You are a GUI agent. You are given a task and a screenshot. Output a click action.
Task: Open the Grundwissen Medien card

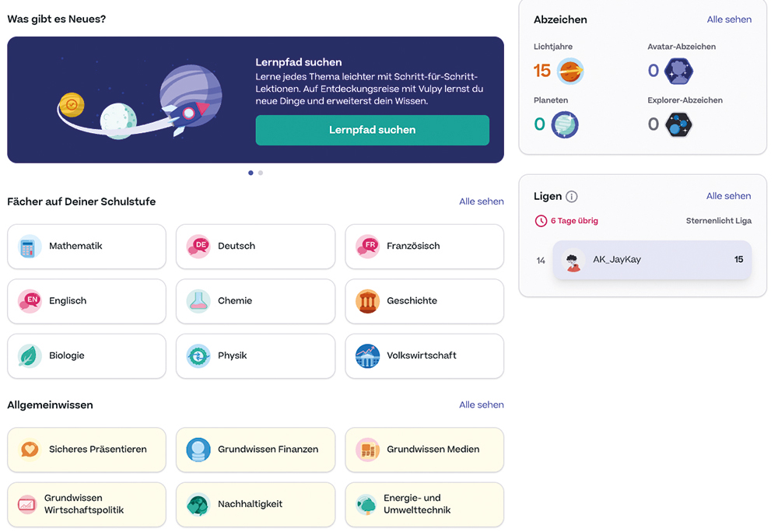[x=425, y=450]
